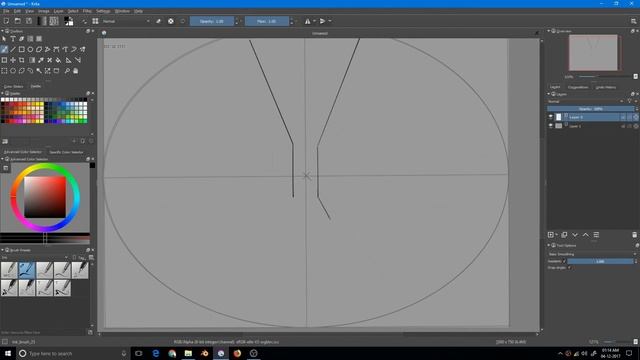This screenshot has width=640, height=360.
Task: Open the brush smoothing type dropdown
Action: (x=592, y=254)
